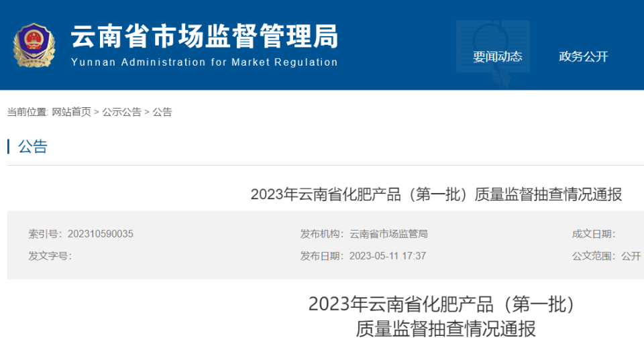Click the 发布机构 value 云南省市场监管局

[x=388, y=233]
